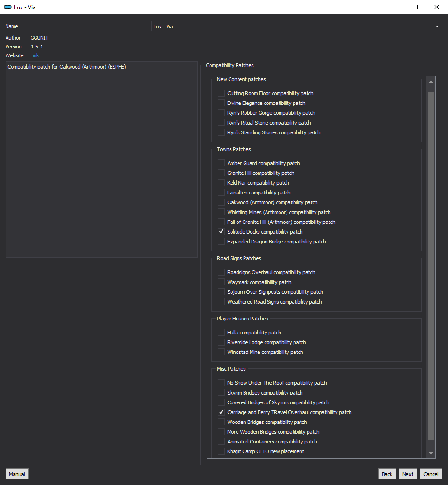Maximize the Lux - Via installer window
Image resolution: width=448 pixels, height=485 pixels.
pyautogui.click(x=415, y=7)
